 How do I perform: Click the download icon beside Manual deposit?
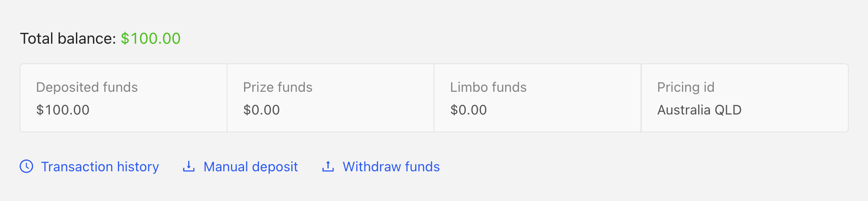point(189,166)
